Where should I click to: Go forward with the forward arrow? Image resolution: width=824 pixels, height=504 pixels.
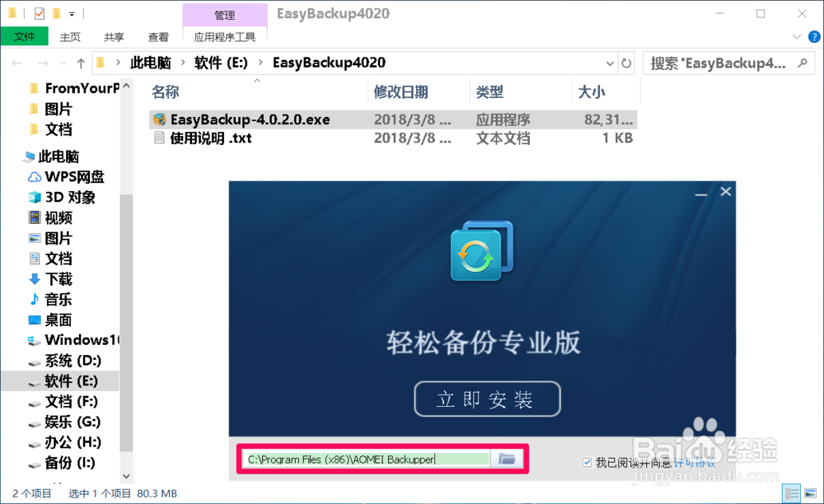43,63
